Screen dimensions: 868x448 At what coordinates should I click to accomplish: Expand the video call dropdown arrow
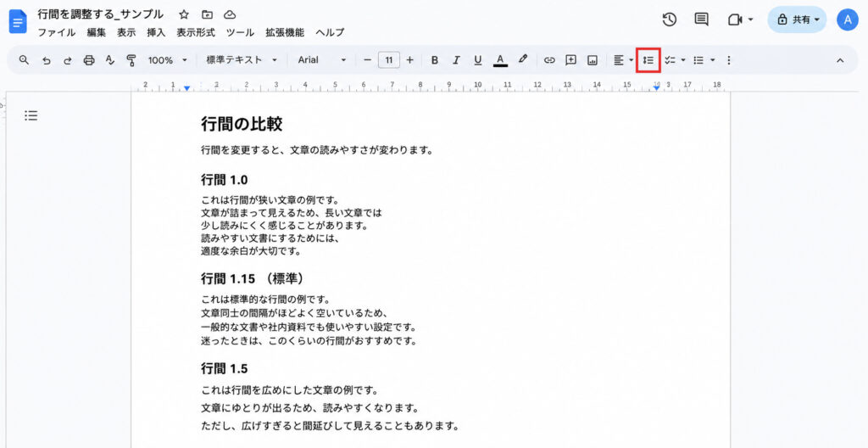pyautogui.click(x=751, y=20)
